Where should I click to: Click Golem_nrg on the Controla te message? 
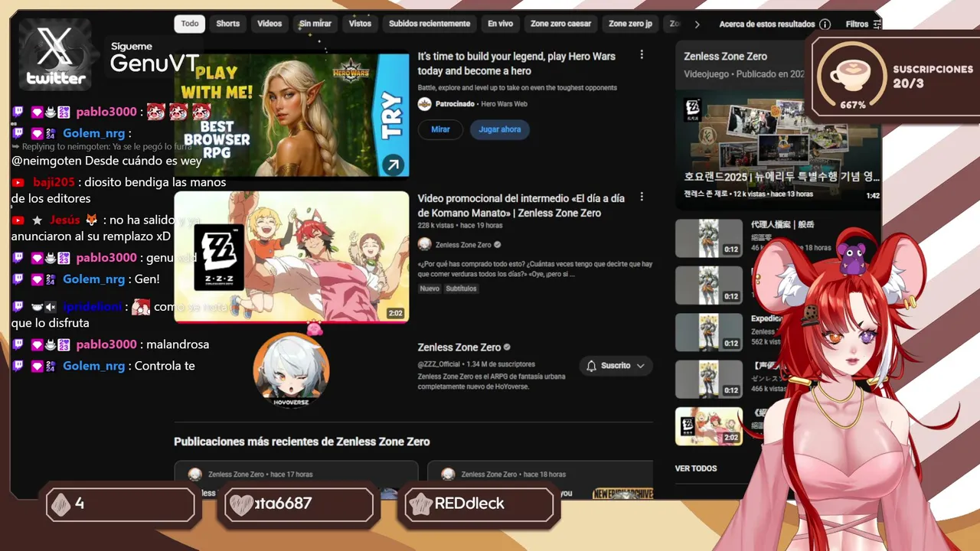(93, 366)
